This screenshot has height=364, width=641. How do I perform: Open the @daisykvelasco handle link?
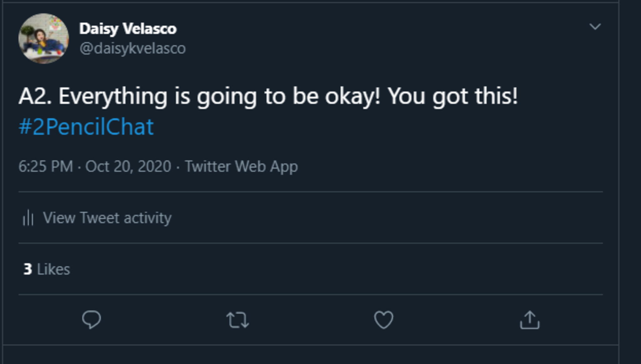(x=132, y=48)
